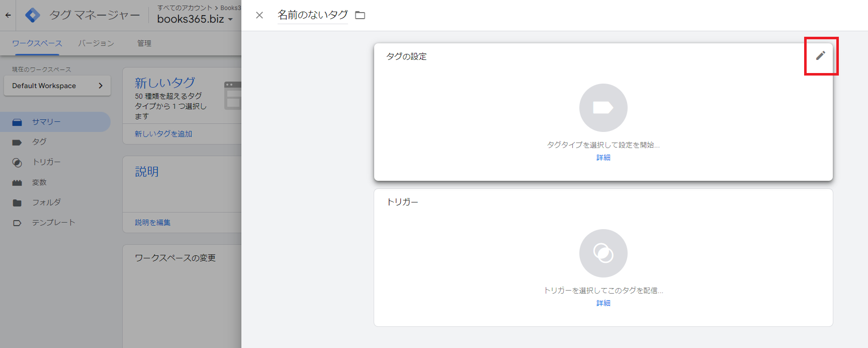Click the 現在のワークスペース label

point(42,69)
